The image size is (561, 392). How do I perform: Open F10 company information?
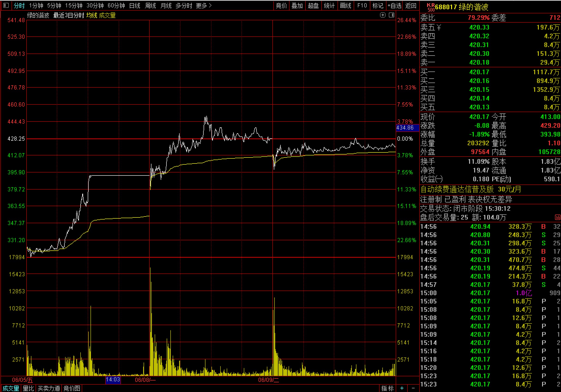pos(362,6)
